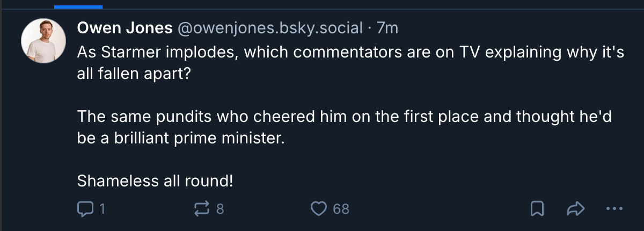644x231 pixels.
Task: Click the Owen Jones display name
Action: point(125,28)
